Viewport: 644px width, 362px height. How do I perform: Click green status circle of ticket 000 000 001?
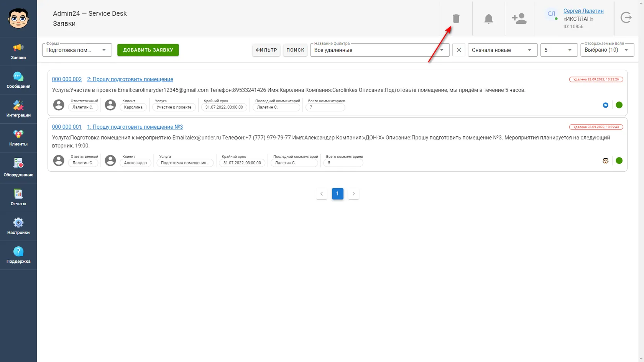pos(619,161)
